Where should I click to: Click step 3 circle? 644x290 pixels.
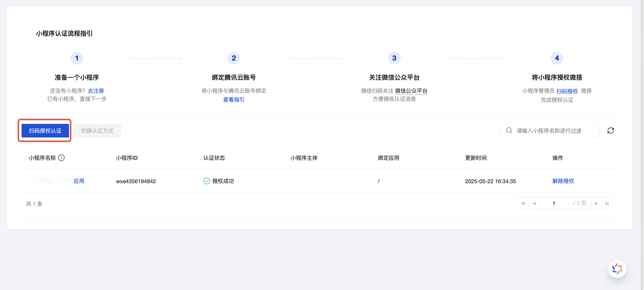394,58
